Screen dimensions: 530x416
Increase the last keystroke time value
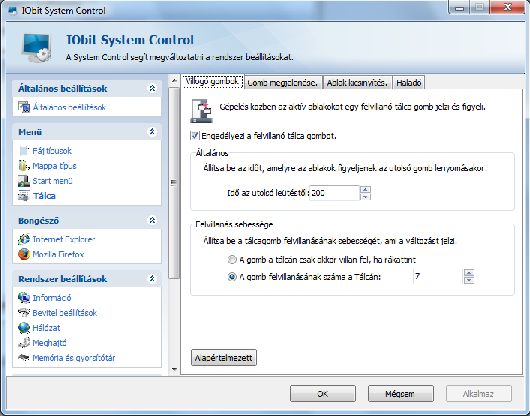click(365, 189)
